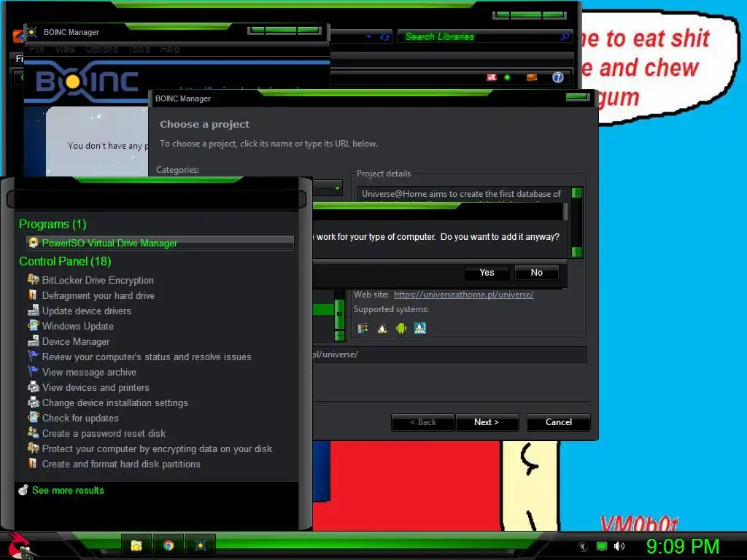Open the PowerISO Virtual Drive Manager result
Image resolution: width=747 pixels, height=560 pixels.
coord(160,243)
